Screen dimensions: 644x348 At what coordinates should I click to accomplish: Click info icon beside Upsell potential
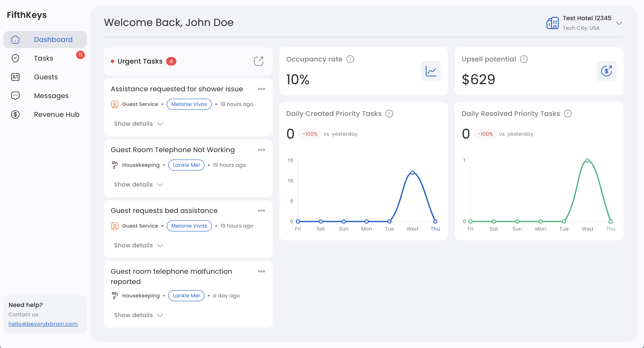pos(524,59)
